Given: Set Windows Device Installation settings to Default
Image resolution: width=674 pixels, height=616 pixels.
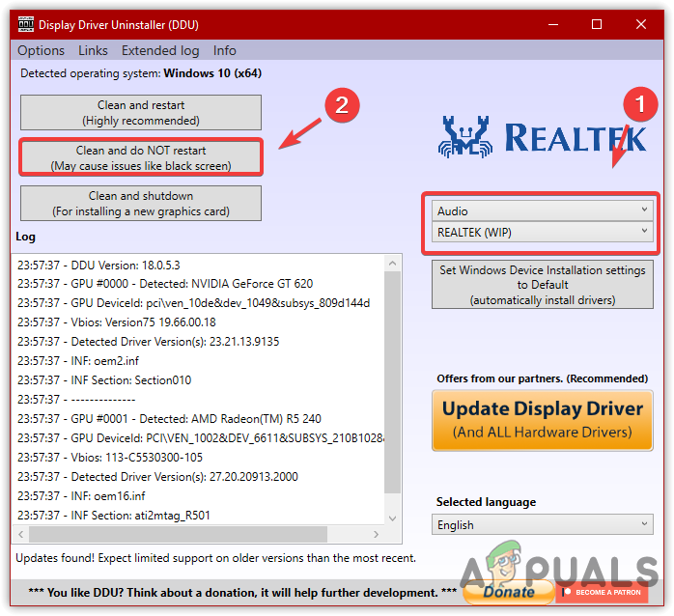Looking at the screenshot, I should tap(543, 285).
